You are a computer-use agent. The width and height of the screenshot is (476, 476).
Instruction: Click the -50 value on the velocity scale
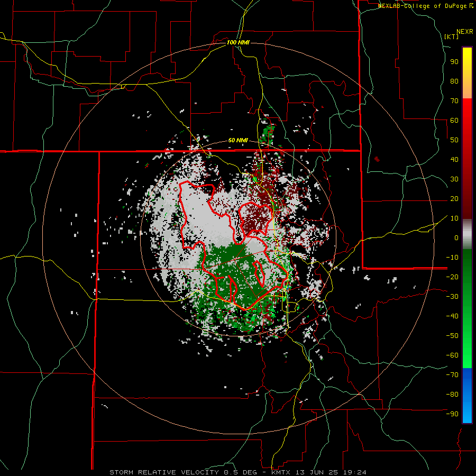452,336
